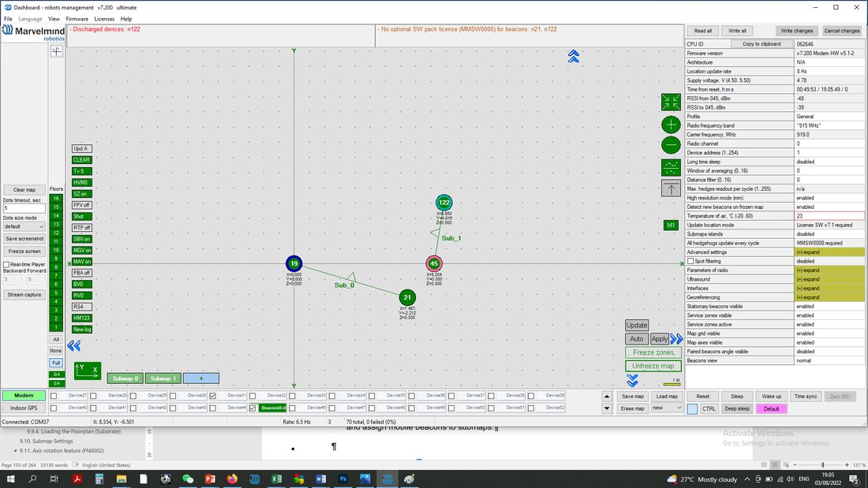868x488 pixels.
Task: Click blue double left chevrons below New log
Action: tap(74, 346)
